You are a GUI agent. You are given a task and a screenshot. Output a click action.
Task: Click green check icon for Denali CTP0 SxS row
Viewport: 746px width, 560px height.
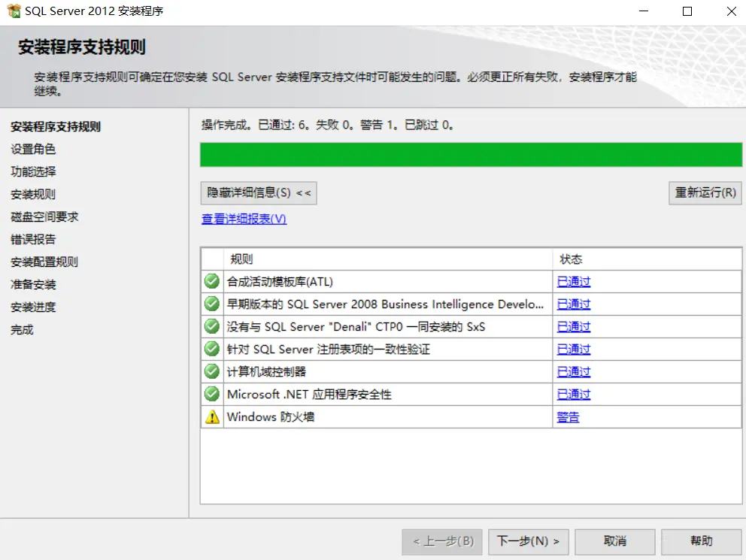212,326
